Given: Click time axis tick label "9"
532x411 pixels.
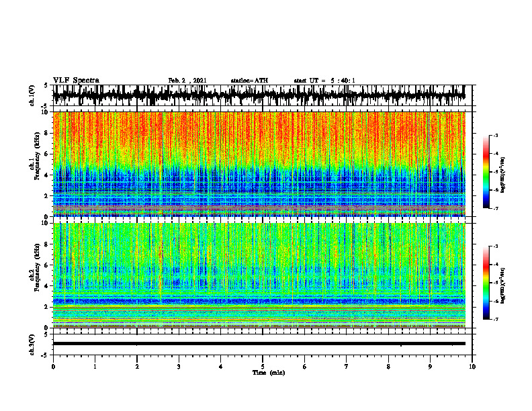Looking at the screenshot, I should [x=430, y=367].
